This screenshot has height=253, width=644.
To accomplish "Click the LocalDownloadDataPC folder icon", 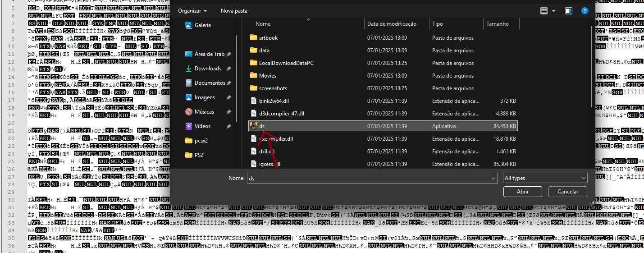I will click(253, 63).
